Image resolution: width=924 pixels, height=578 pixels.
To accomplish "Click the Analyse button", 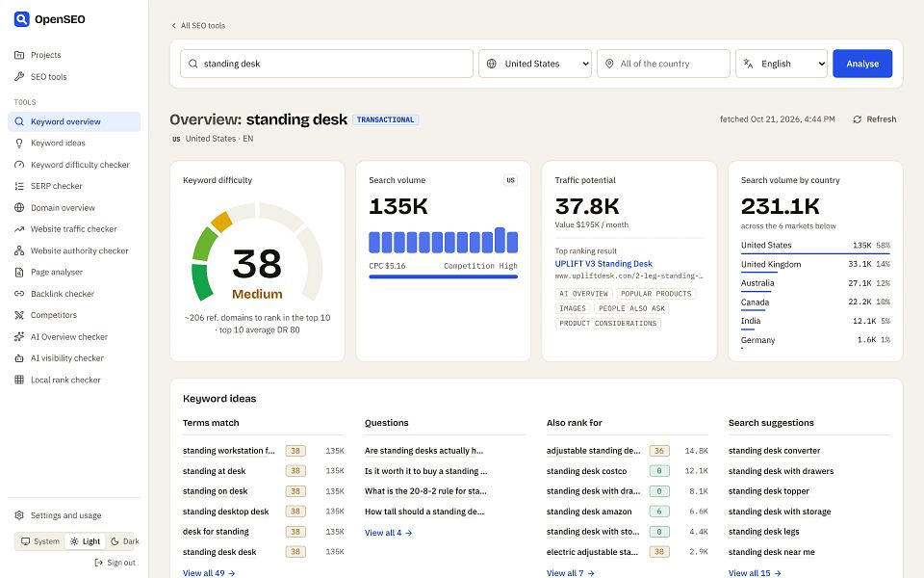I will 862,64.
